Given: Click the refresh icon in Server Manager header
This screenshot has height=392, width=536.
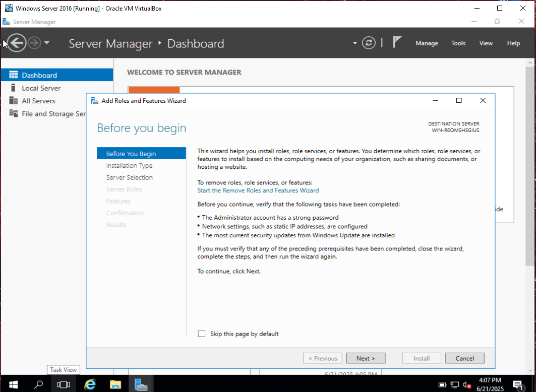Looking at the screenshot, I should (369, 43).
